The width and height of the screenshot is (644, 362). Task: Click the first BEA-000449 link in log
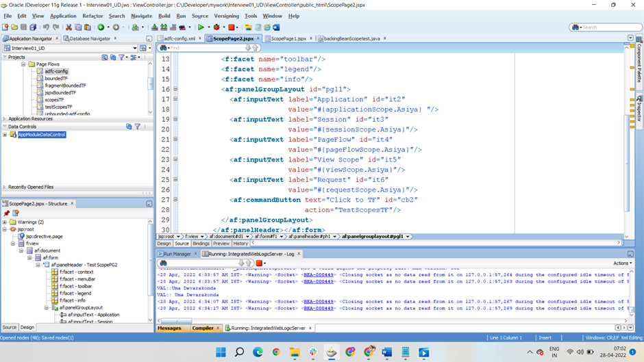pyautogui.click(x=319, y=274)
